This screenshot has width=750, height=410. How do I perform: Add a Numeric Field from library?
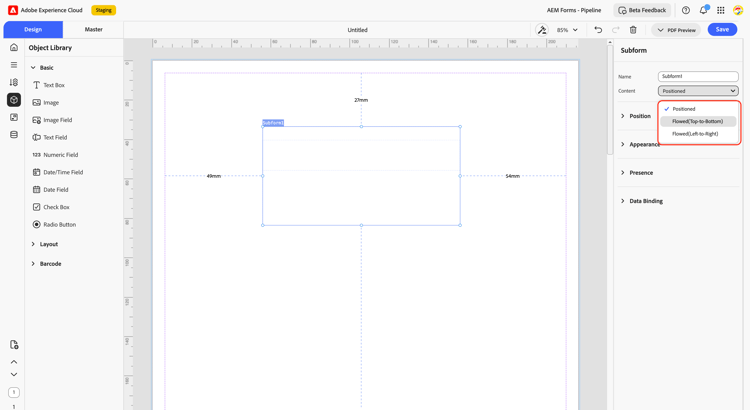click(x=55, y=155)
